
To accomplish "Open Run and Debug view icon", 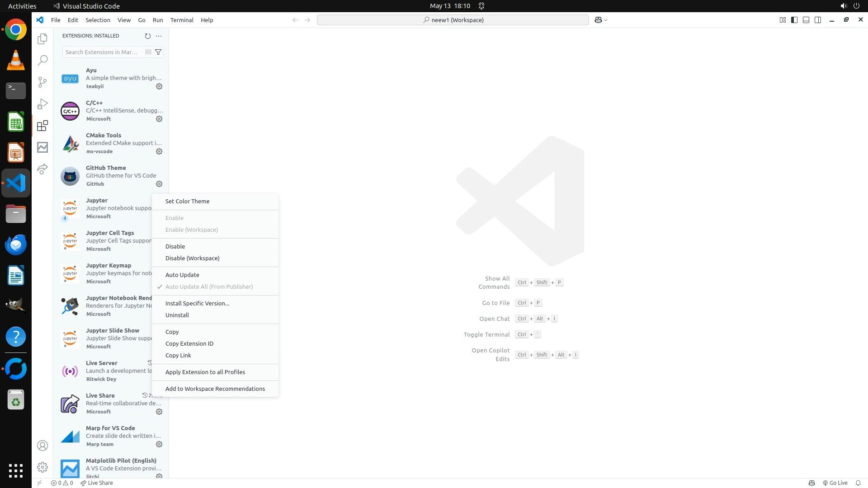I will (42, 104).
